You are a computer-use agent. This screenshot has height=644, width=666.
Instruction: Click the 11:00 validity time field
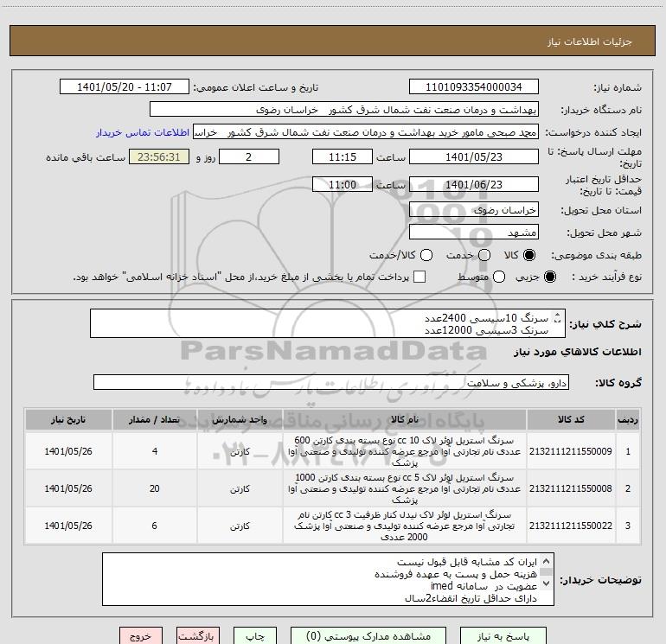[x=343, y=184]
